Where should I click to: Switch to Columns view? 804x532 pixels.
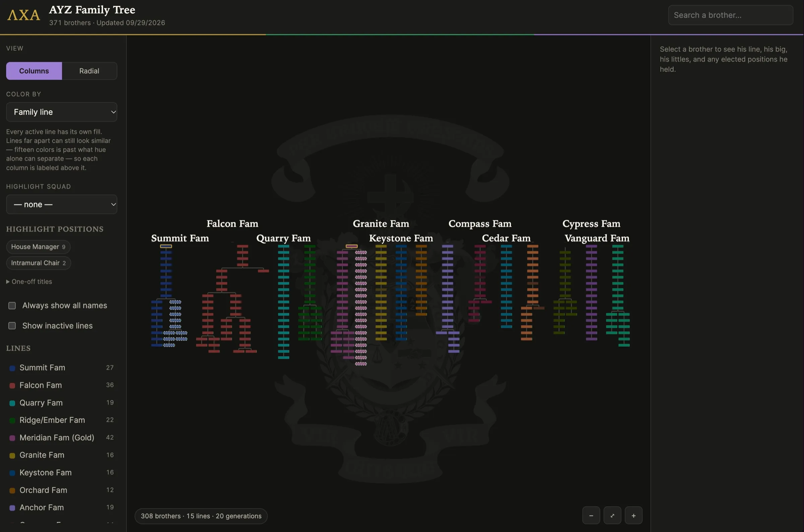[34, 71]
